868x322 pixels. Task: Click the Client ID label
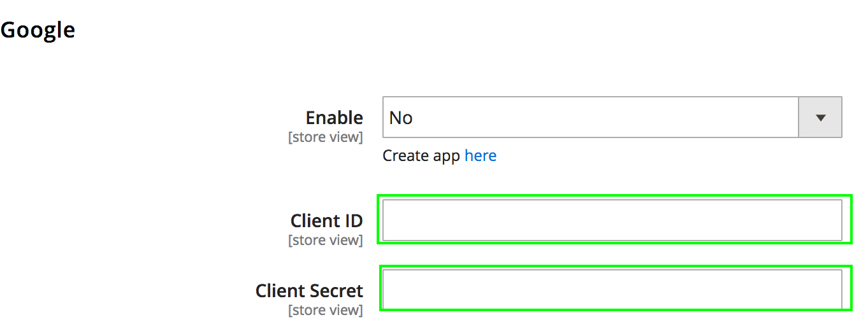point(327,221)
